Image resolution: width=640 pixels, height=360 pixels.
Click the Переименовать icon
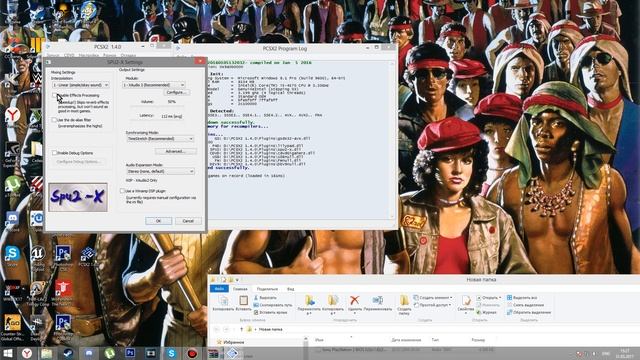tap(378, 301)
